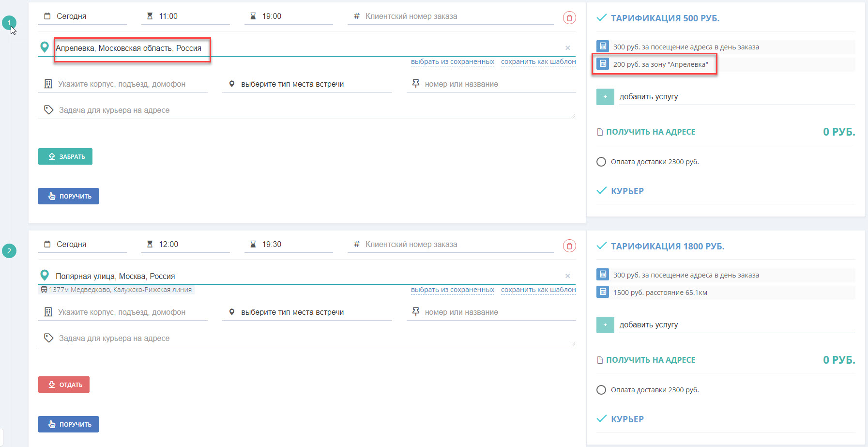Screen dimensions: 868x447
Task: Focus Клиентский номер заказа field in address 1
Action: [x=451, y=16]
